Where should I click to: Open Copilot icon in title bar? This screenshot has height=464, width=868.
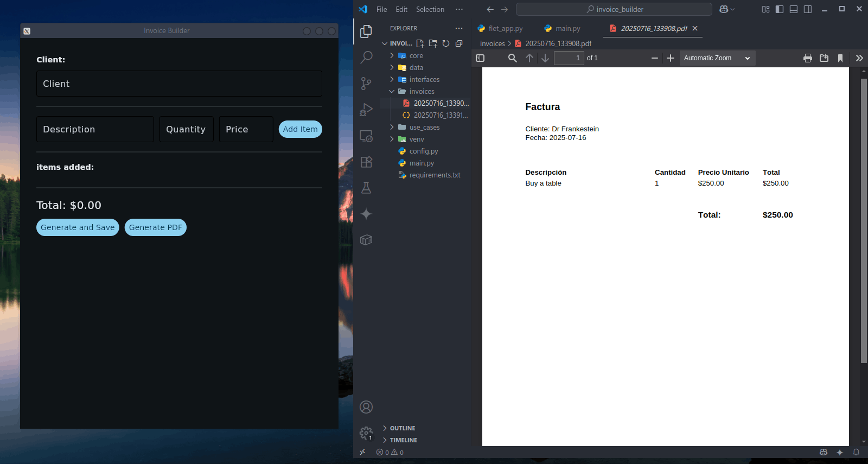pyautogui.click(x=724, y=9)
